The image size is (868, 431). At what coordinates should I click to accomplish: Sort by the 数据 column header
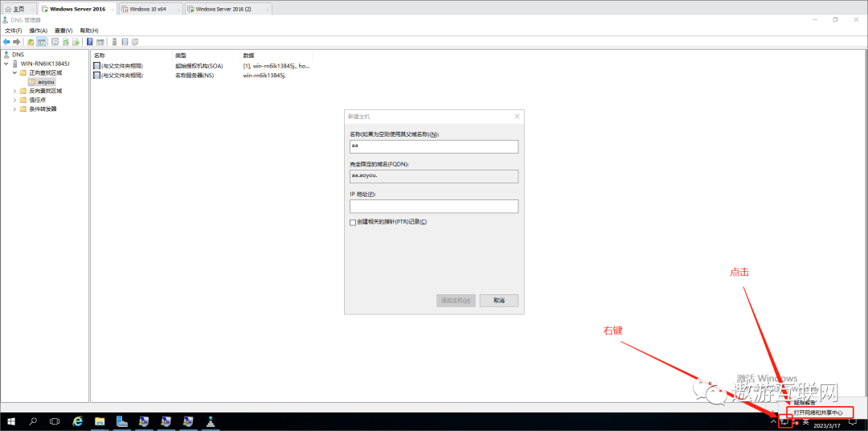[x=276, y=56]
